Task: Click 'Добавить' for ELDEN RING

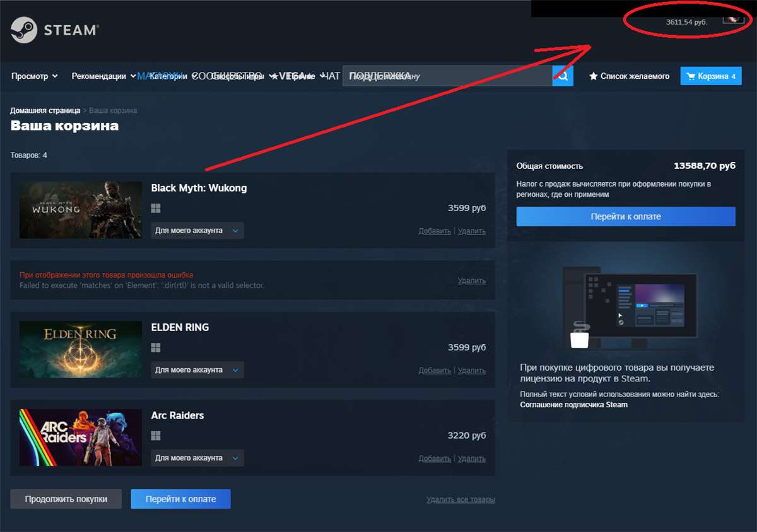Action: [435, 371]
